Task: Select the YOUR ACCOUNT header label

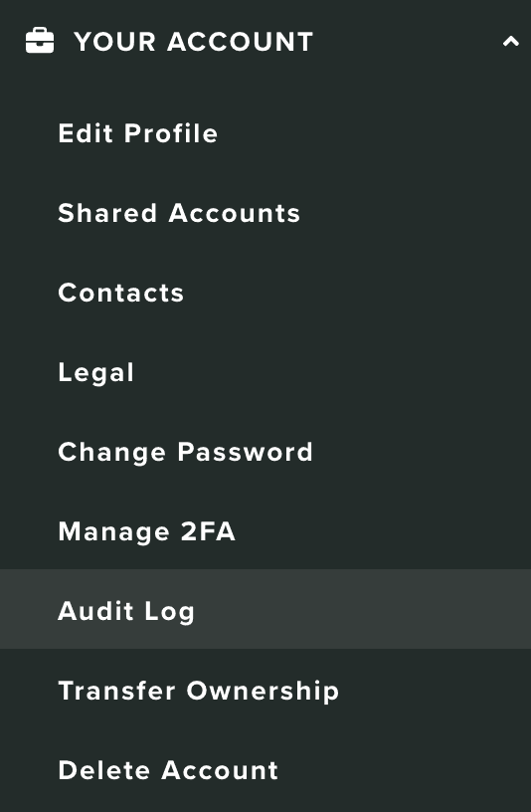Action: pos(194,42)
